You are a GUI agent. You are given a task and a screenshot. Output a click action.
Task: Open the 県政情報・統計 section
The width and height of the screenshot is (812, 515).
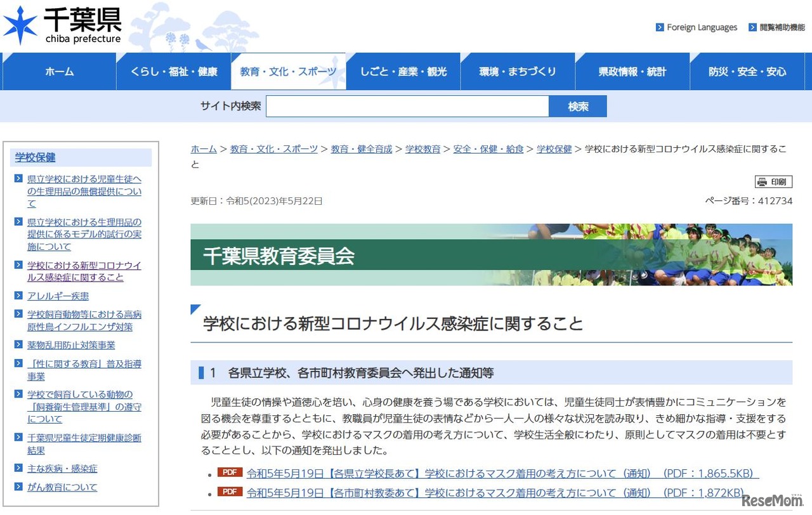(x=632, y=71)
